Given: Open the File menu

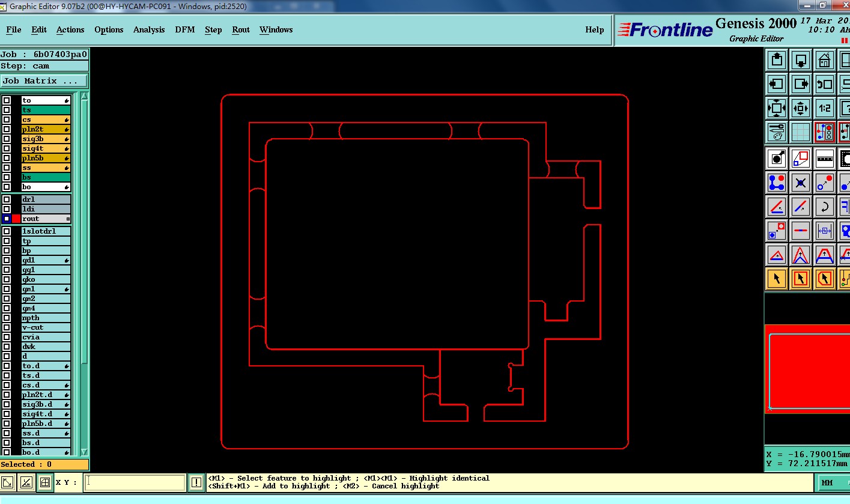Looking at the screenshot, I should [x=13, y=29].
